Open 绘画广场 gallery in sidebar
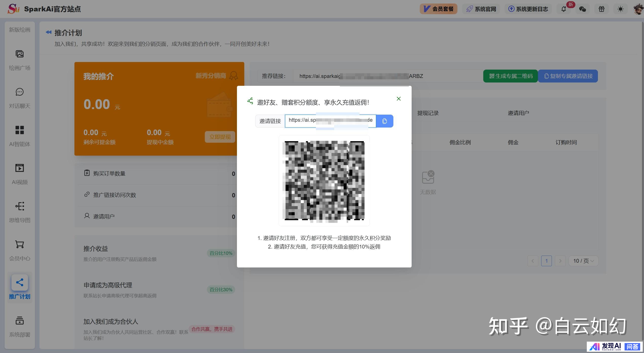This screenshot has width=644, height=353. [x=20, y=60]
